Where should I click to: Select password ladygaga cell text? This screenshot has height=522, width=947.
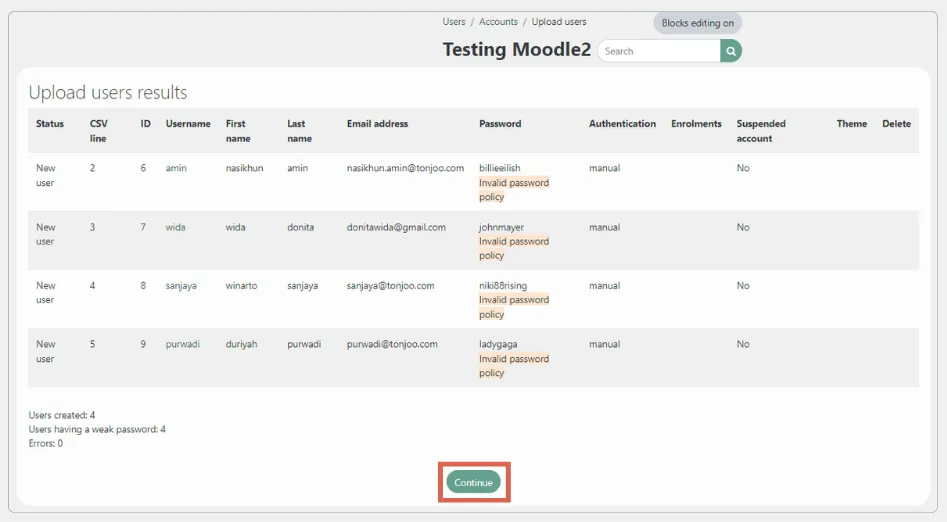click(x=498, y=344)
